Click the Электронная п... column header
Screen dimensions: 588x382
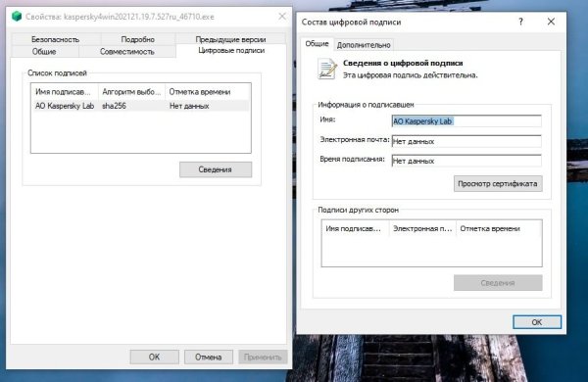[422, 228]
